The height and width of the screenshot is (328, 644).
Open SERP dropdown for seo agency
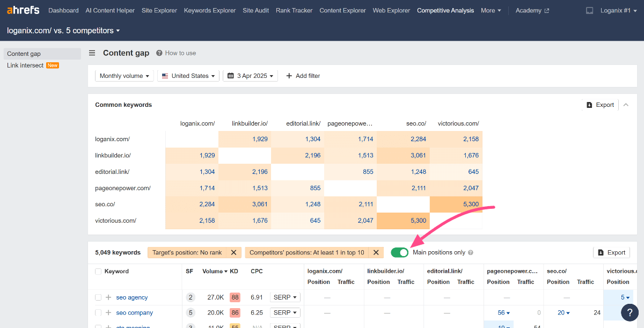point(285,297)
